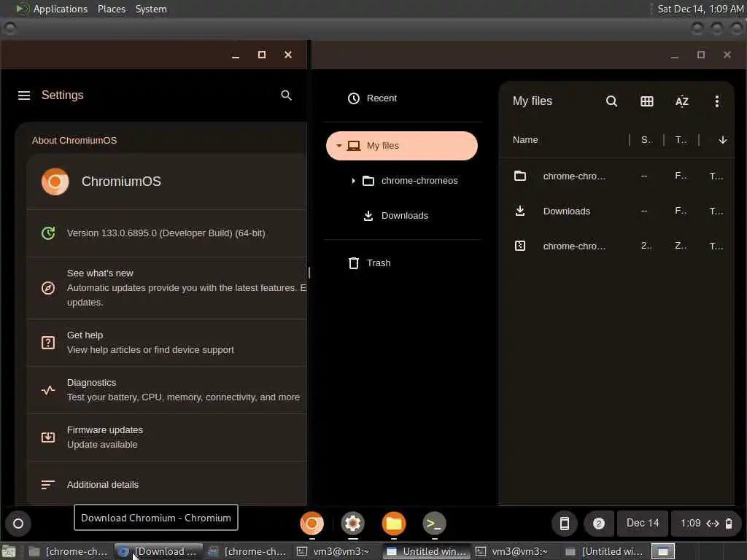The width and height of the screenshot is (747, 560).
Task: Click the Firmware updates download icon
Action: [x=48, y=437]
